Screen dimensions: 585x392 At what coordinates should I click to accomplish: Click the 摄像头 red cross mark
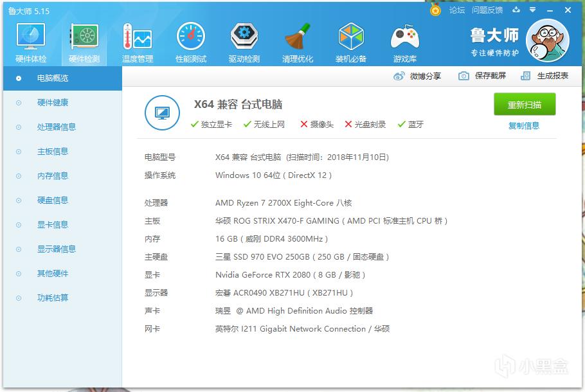click(x=303, y=124)
